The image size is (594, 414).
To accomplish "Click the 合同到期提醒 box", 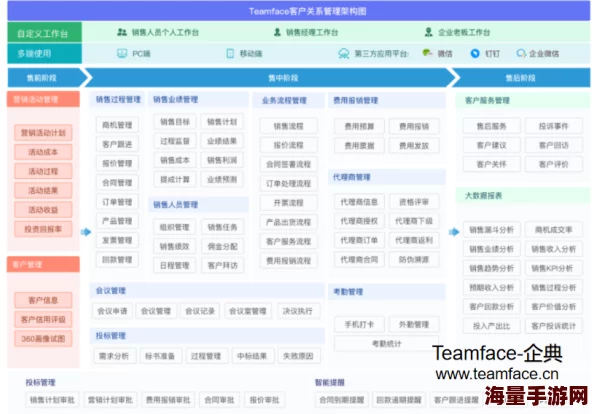I will click(x=342, y=400).
